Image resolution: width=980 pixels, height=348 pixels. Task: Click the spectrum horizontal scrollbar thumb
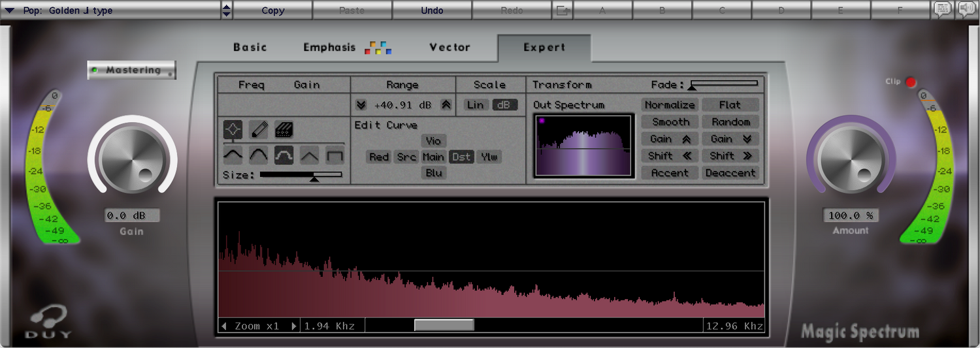tap(444, 325)
